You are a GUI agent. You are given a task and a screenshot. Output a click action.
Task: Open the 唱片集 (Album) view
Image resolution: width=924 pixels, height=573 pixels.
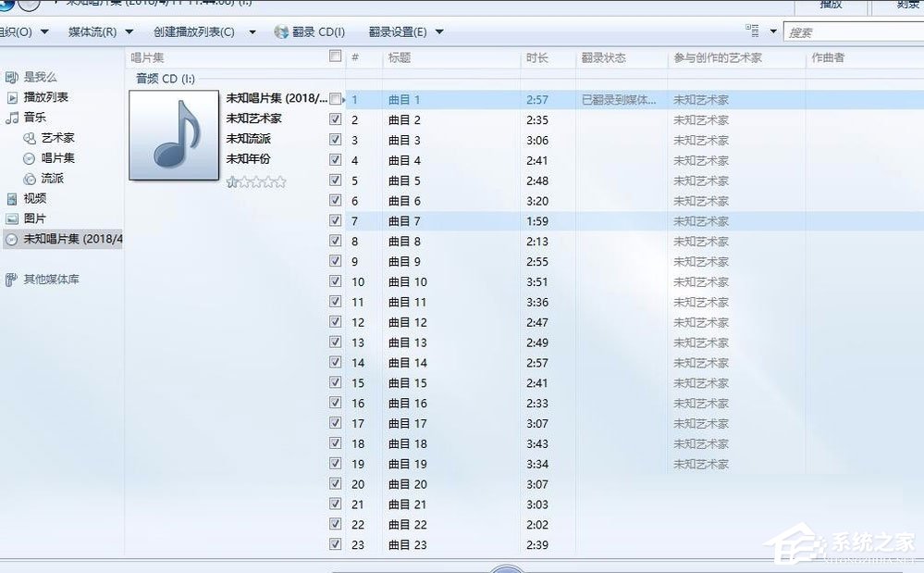click(x=59, y=157)
